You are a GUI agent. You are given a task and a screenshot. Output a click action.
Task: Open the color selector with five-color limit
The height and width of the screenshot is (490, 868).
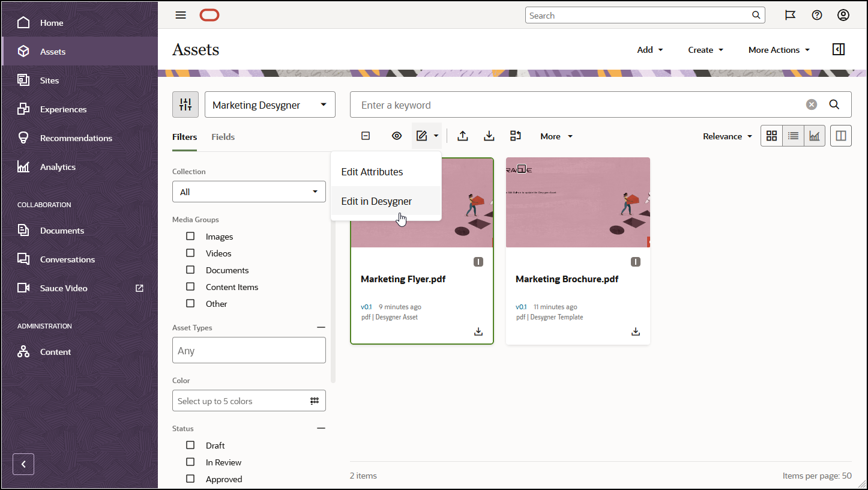249,401
